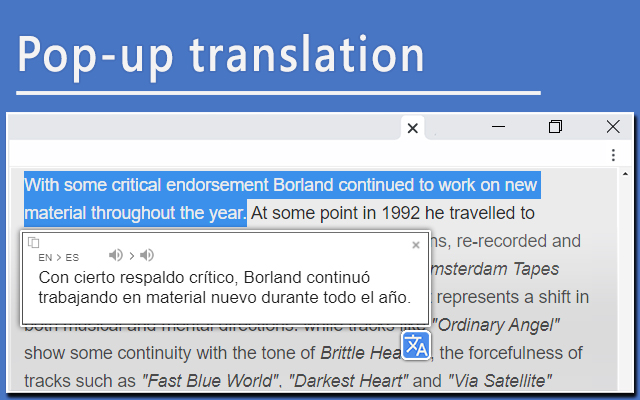Play the source language audio speaker
The height and width of the screenshot is (400, 640).
point(116,256)
